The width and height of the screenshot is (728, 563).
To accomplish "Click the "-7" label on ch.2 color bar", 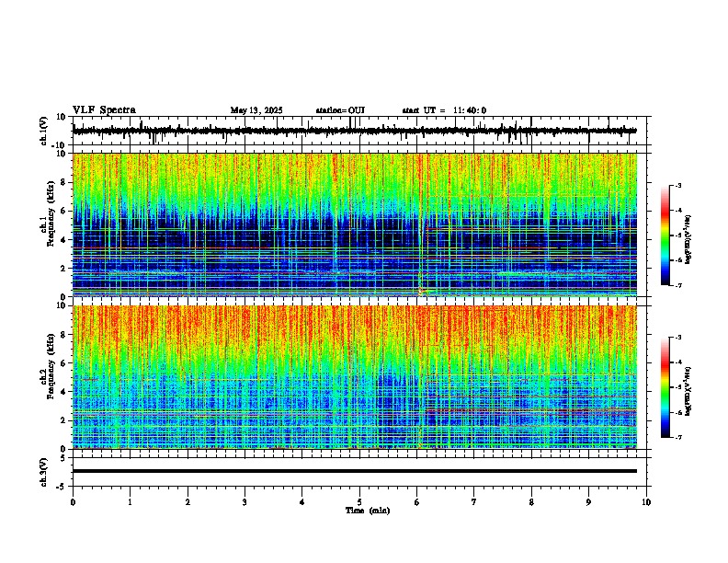I will pyautogui.click(x=677, y=438).
